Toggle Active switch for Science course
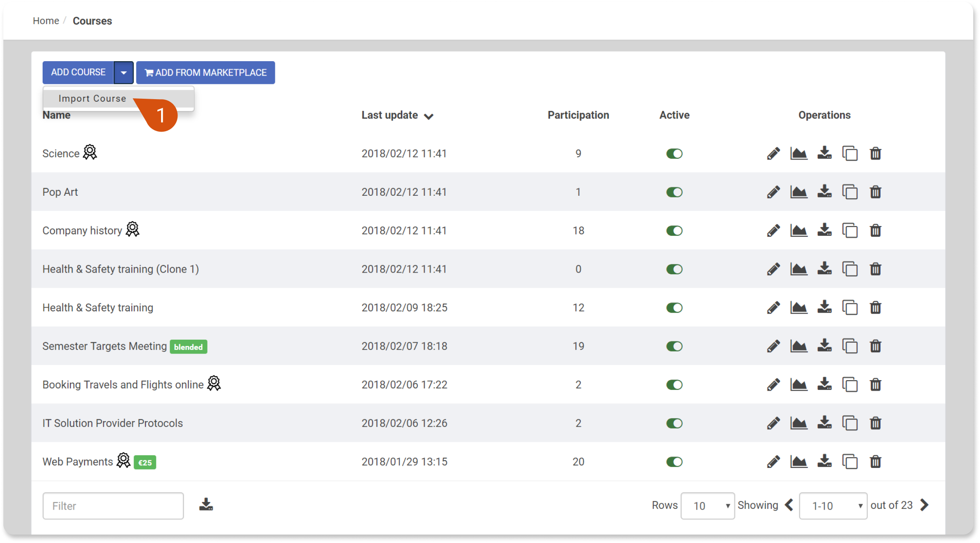Screen dimensions: 980x543 coord(674,154)
